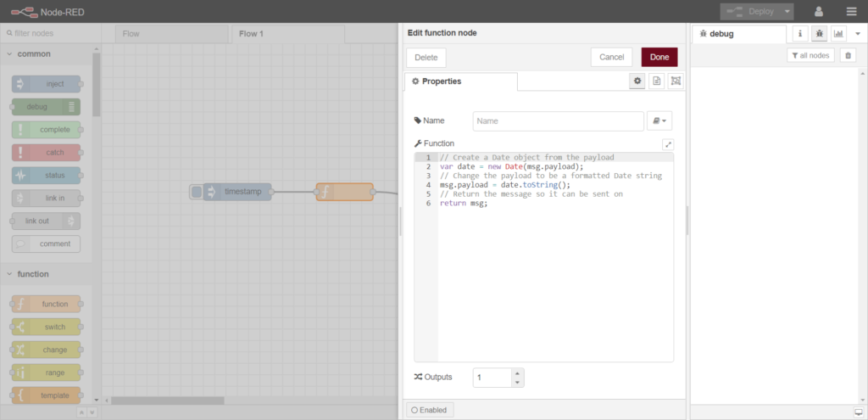Select the debug sidebar tab label
The image size is (868, 420).
739,34
